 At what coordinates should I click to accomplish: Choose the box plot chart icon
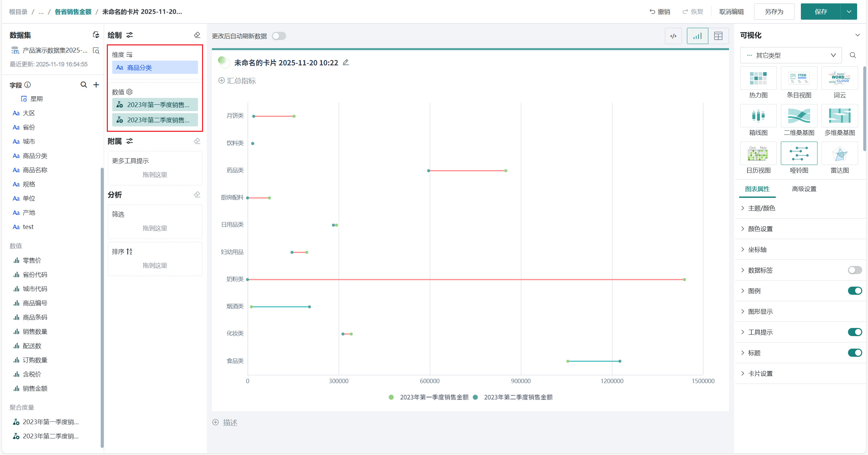[x=758, y=116]
